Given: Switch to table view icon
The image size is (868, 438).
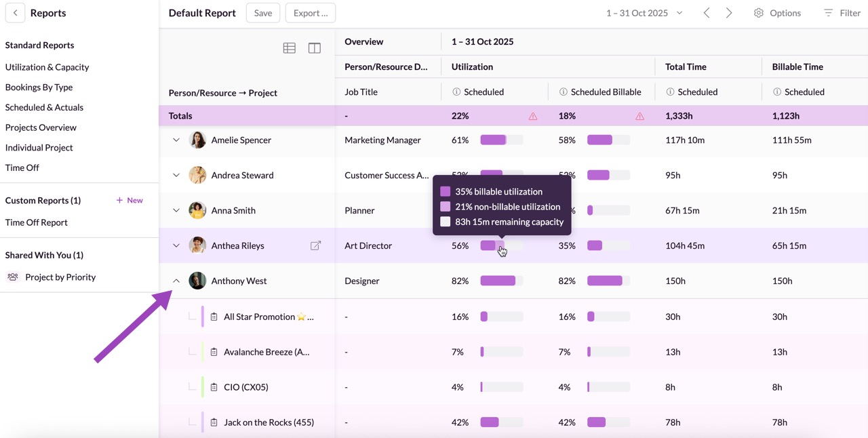Looking at the screenshot, I should (290, 48).
